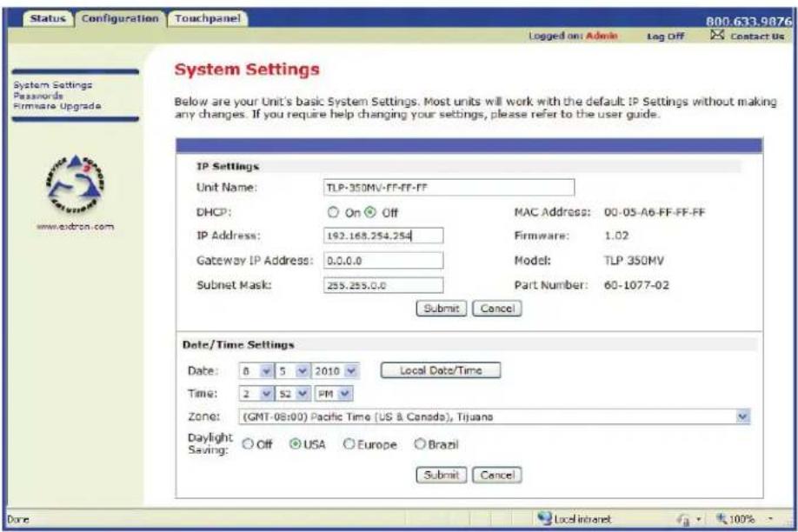The height and width of the screenshot is (532, 798).
Task: Click the Part Number 60-1077-02
Action: [636, 285]
